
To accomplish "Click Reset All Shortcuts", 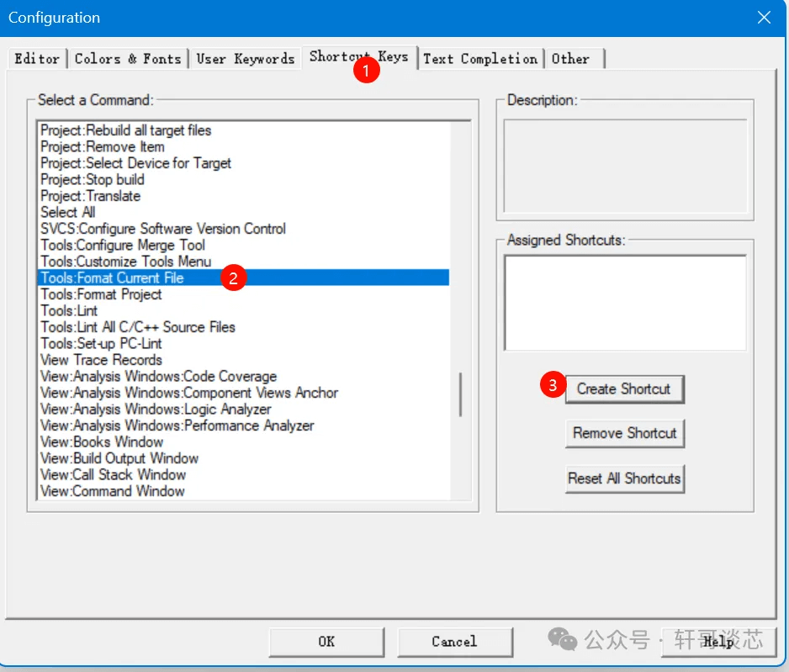I will (x=623, y=479).
